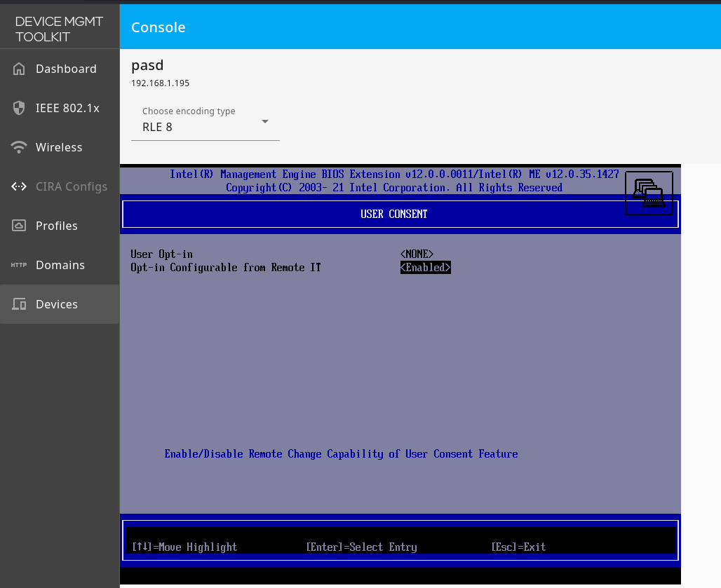Click the remote session computers icon

coord(648,193)
